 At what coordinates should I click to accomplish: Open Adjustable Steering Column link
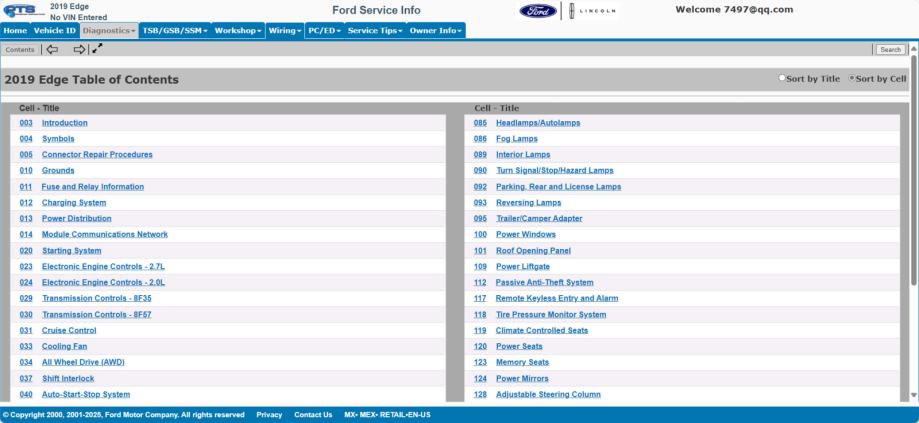pos(548,394)
